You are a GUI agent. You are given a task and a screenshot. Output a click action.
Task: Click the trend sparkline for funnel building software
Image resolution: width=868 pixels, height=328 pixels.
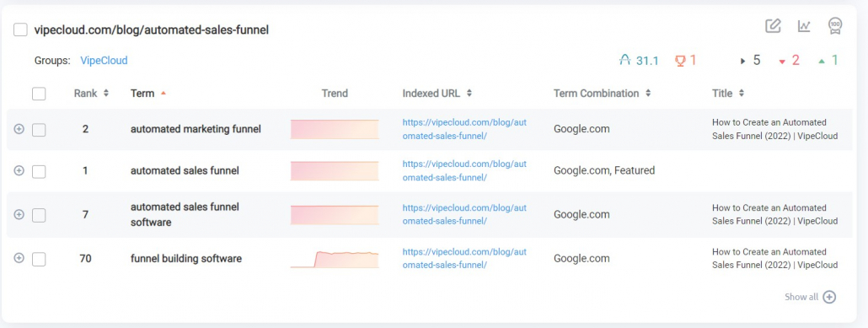(x=335, y=259)
